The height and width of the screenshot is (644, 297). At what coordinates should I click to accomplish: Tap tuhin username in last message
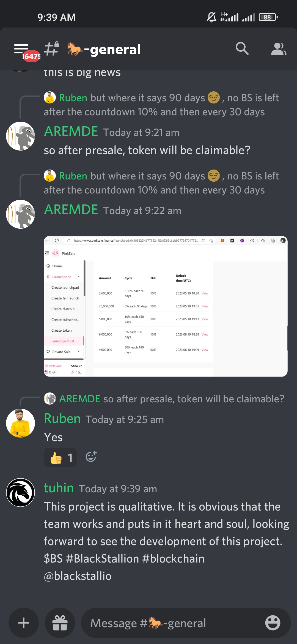(x=59, y=488)
